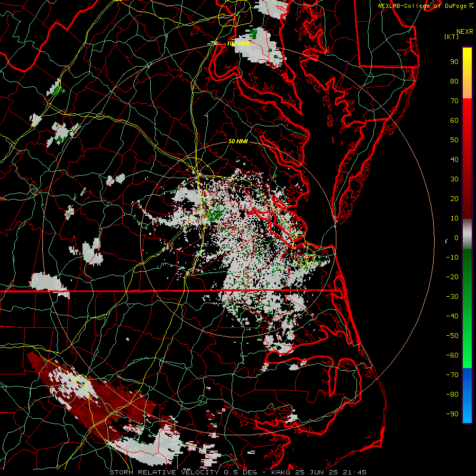
Task: Select the 50 NMI range ring label
Action: pyautogui.click(x=238, y=141)
